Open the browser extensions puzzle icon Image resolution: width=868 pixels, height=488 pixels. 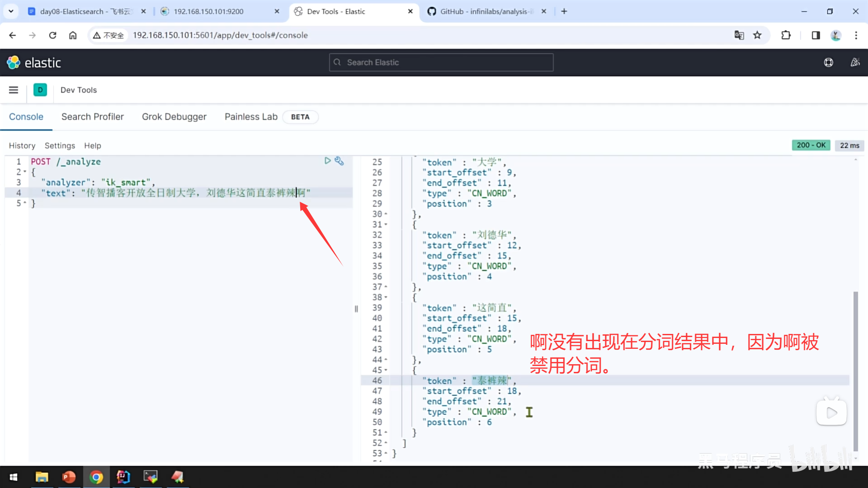(x=786, y=35)
